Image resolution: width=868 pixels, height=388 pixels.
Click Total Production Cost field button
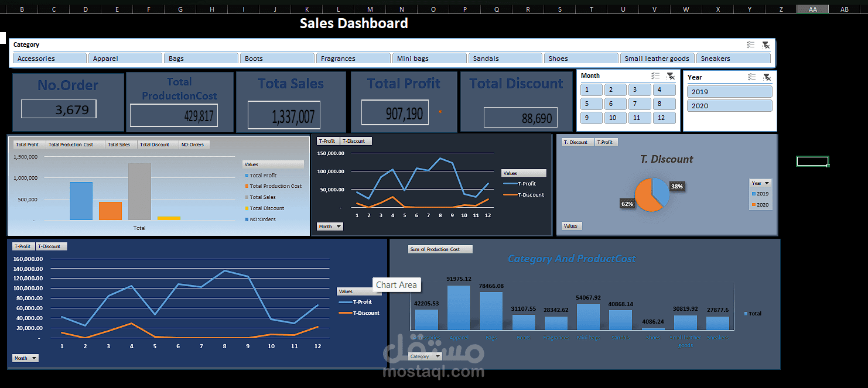[x=76, y=145]
